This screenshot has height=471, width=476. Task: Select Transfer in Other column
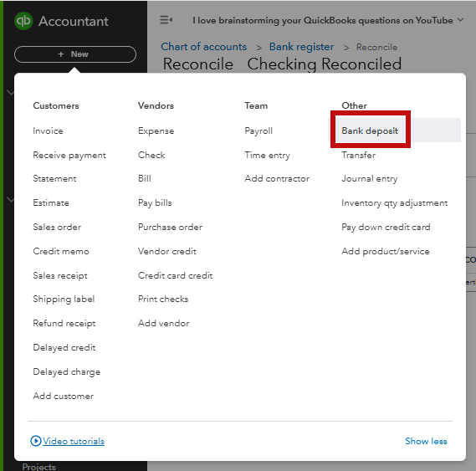click(358, 155)
